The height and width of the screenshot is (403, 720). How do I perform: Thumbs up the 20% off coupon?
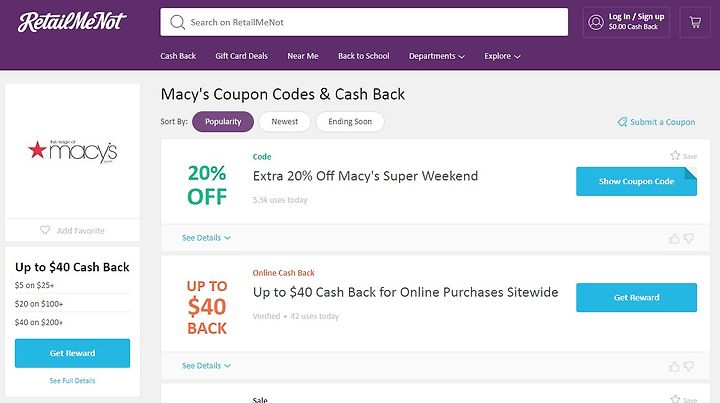[674, 238]
